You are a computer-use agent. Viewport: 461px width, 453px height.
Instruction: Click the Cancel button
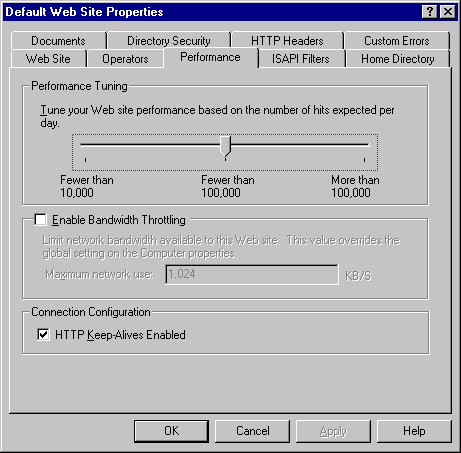(253, 431)
